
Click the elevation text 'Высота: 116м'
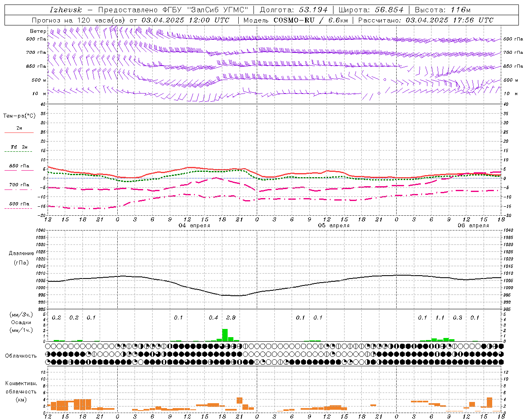tap(443, 10)
